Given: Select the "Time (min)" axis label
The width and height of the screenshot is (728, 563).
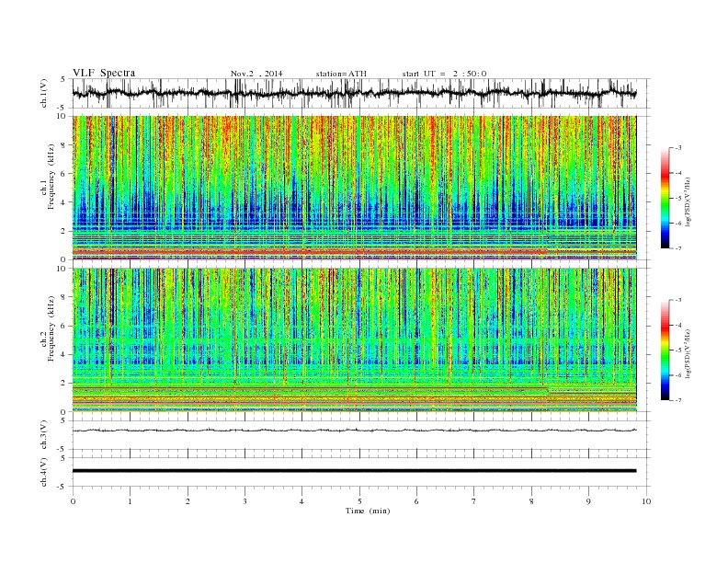Looking at the screenshot, I should tap(368, 511).
